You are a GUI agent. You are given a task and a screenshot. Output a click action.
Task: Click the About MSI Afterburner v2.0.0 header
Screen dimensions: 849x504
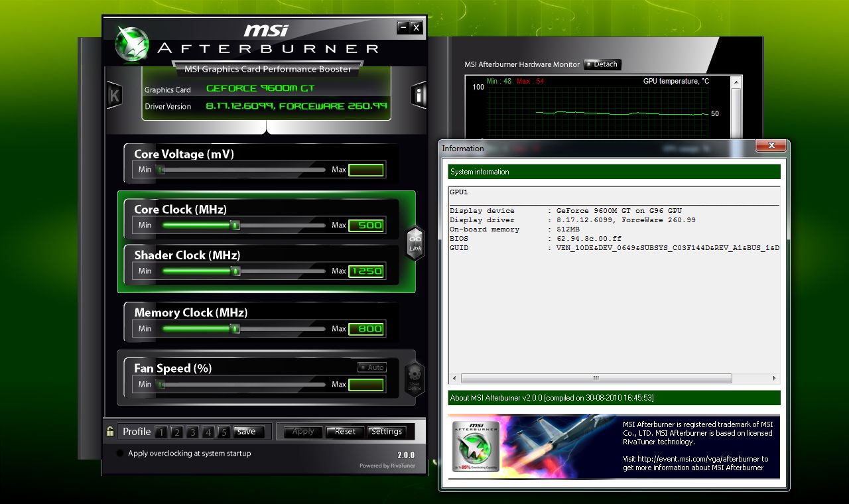[614, 398]
